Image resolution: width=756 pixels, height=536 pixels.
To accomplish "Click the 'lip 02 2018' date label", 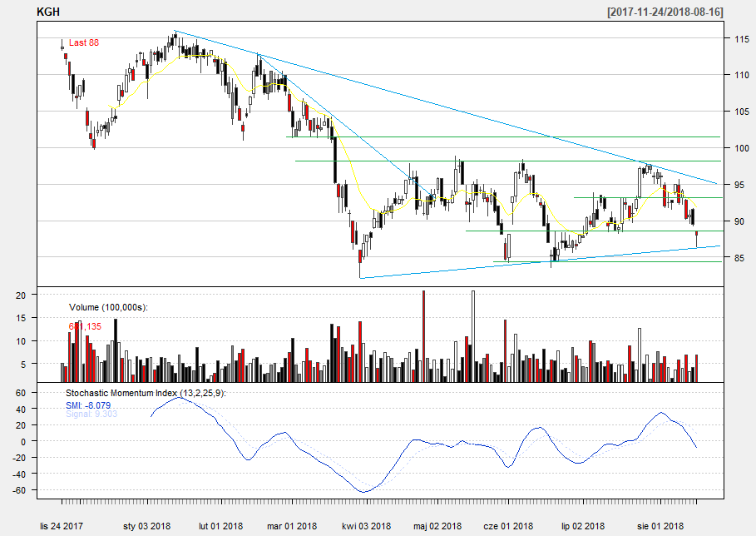I will (x=583, y=526).
